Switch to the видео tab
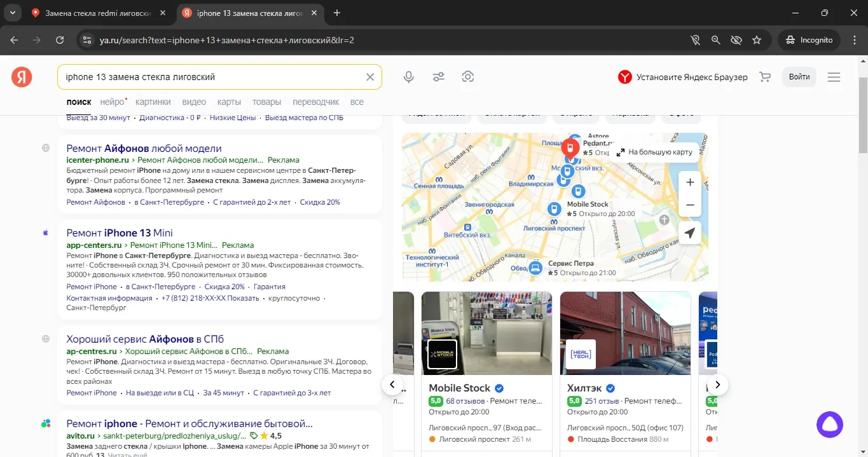The height and width of the screenshot is (457, 868). click(x=194, y=102)
